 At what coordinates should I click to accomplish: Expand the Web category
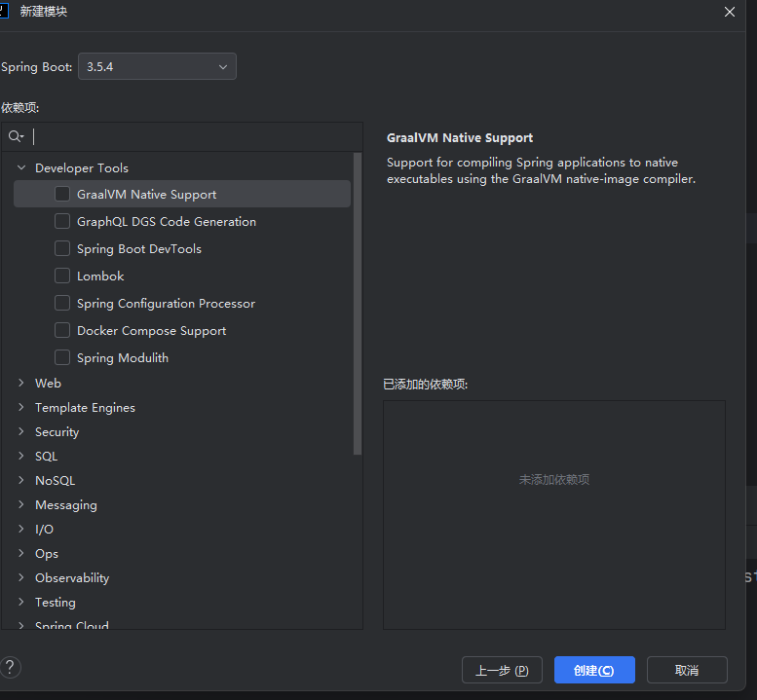click(x=21, y=384)
